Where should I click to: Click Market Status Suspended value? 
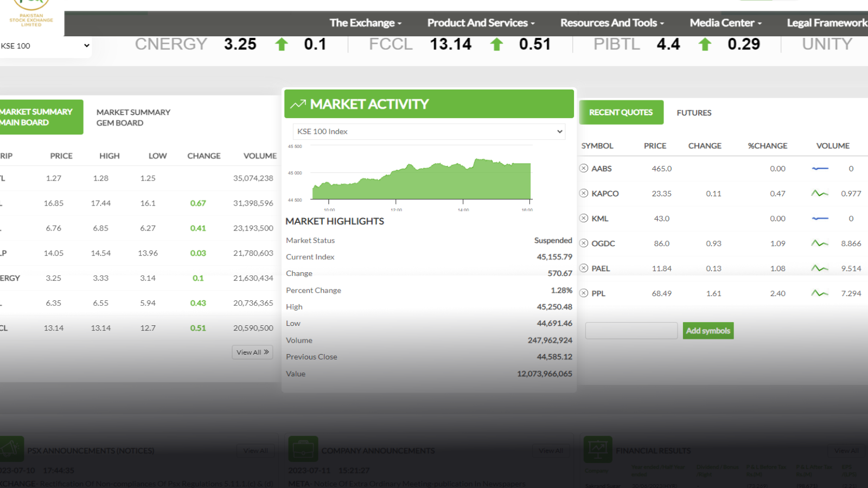[x=553, y=240]
